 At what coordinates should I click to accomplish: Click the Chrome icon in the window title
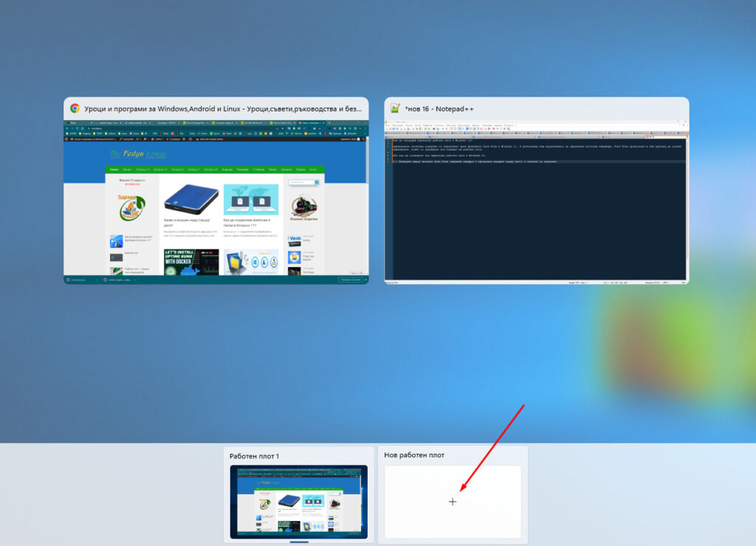click(x=75, y=108)
